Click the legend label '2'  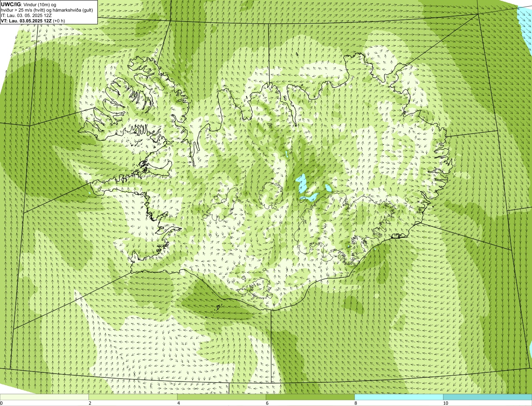tap(90, 403)
